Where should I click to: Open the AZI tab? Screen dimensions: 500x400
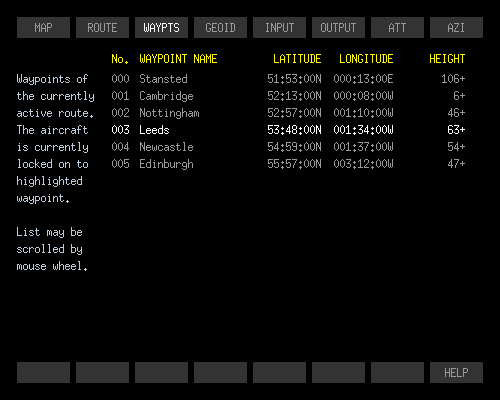(x=456, y=28)
